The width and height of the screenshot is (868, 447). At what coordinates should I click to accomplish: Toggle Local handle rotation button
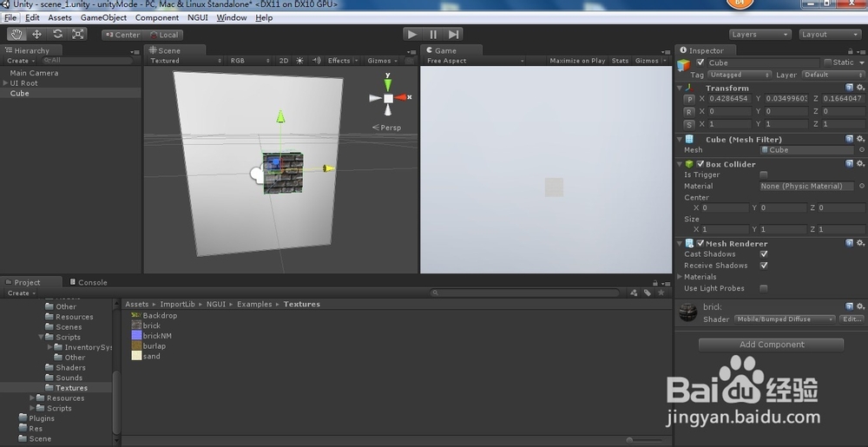click(x=163, y=35)
